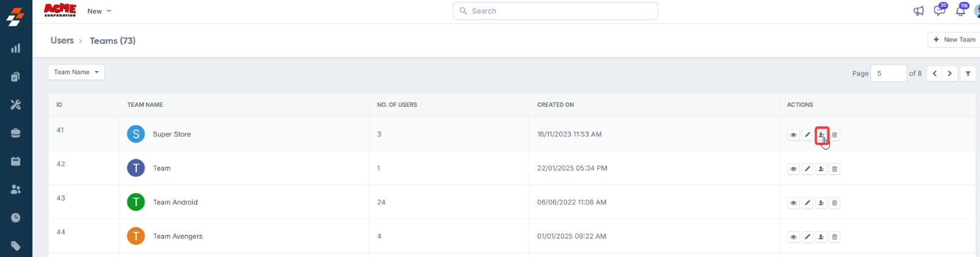Screen dimensions: 980x257
Task: Open the dashboard chart icon in sidebar
Action: coord(16,48)
